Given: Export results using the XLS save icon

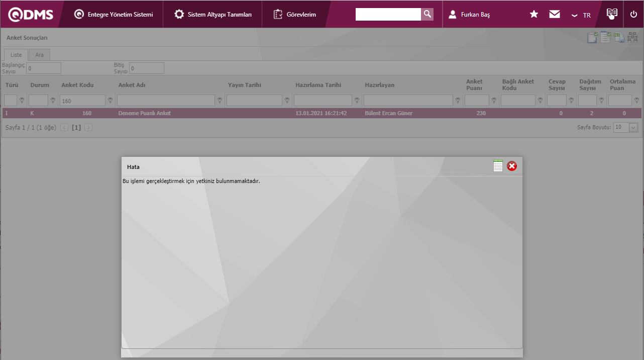Looking at the screenshot, I should 619,38.
